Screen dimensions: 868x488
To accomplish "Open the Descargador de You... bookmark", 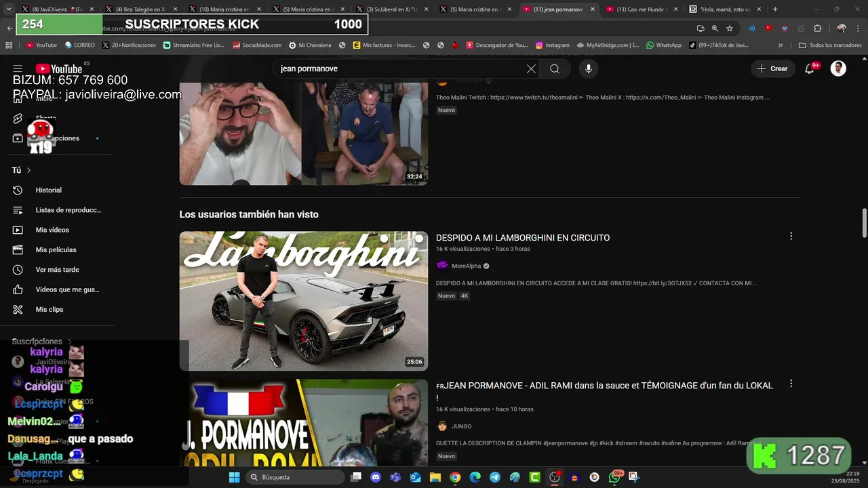I will pos(496,45).
